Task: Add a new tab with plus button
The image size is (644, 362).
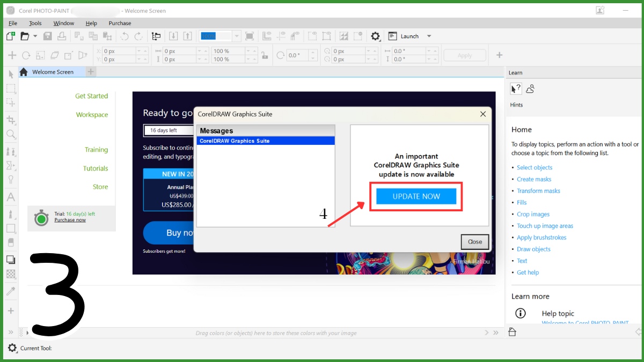Action: point(91,72)
